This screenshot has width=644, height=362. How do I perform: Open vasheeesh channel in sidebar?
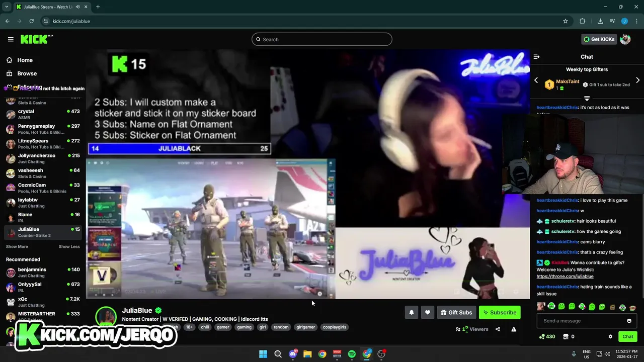point(43,173)
